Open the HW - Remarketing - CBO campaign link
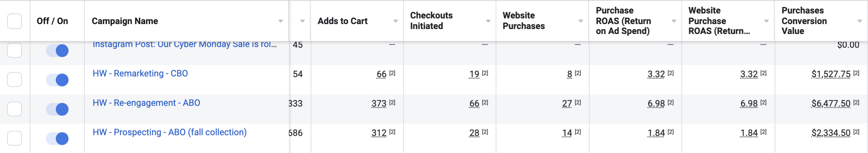This screenshot has width=868, height=153. click(x=140, y=73)
